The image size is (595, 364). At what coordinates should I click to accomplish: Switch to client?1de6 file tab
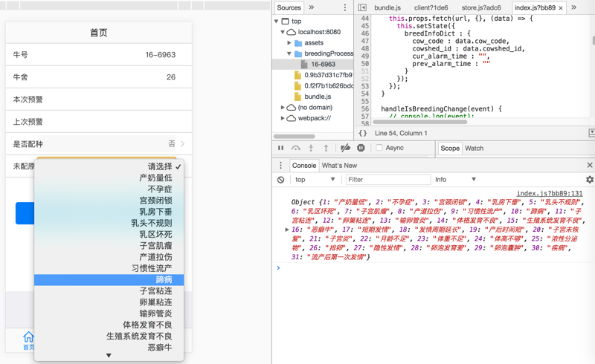point(431,7)
